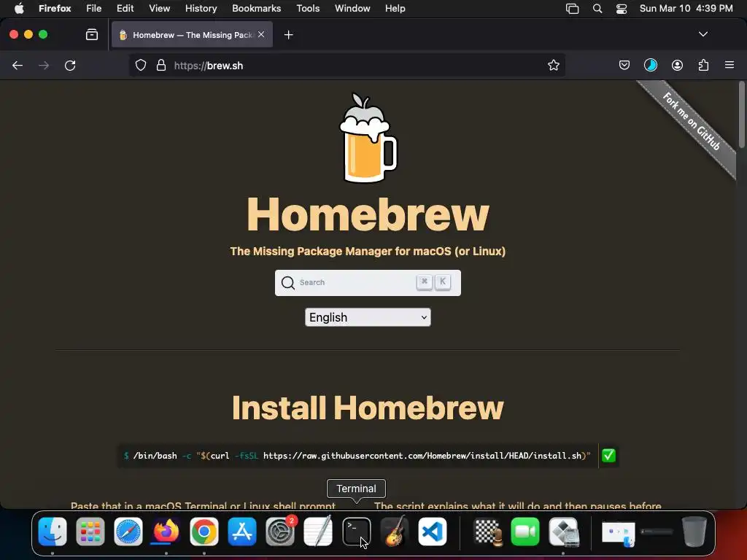Image resolution: width=747 pixels, height=560 pixels.
Task: Open FaceTime from the Dock
Action: (x=525, y=532)
